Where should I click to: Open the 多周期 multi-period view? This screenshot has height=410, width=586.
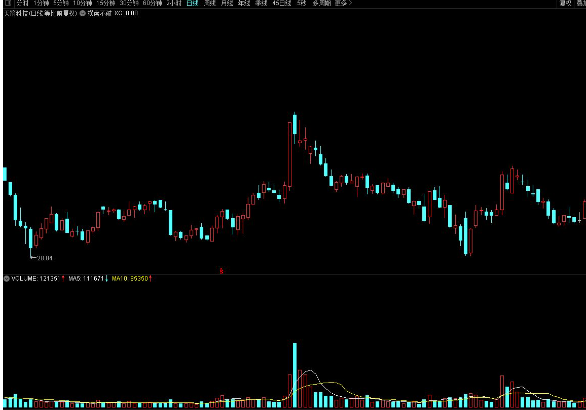322,3
